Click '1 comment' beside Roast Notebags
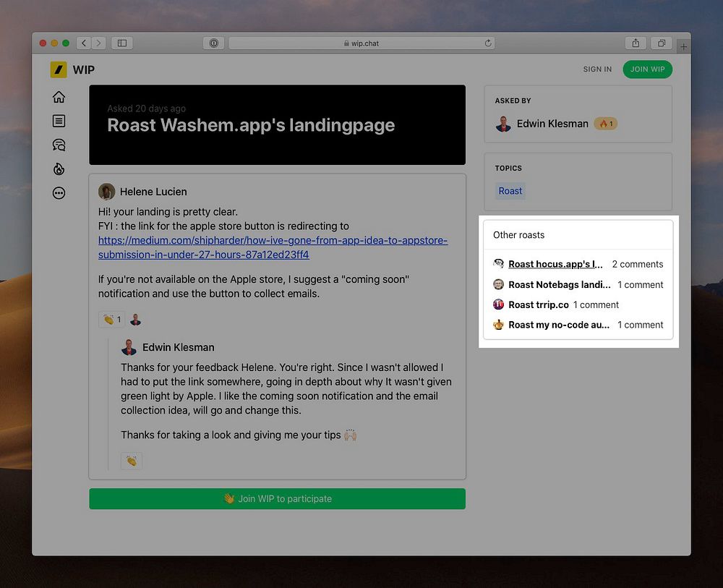The width and height of the screenshot is (723, 588). pyautogui.click(x=641, y=284)
